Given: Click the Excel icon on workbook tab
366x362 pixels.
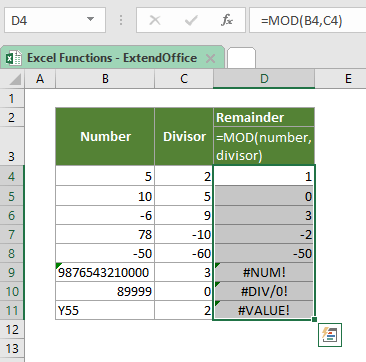Looking at the screenshot, I should (14, 58).
